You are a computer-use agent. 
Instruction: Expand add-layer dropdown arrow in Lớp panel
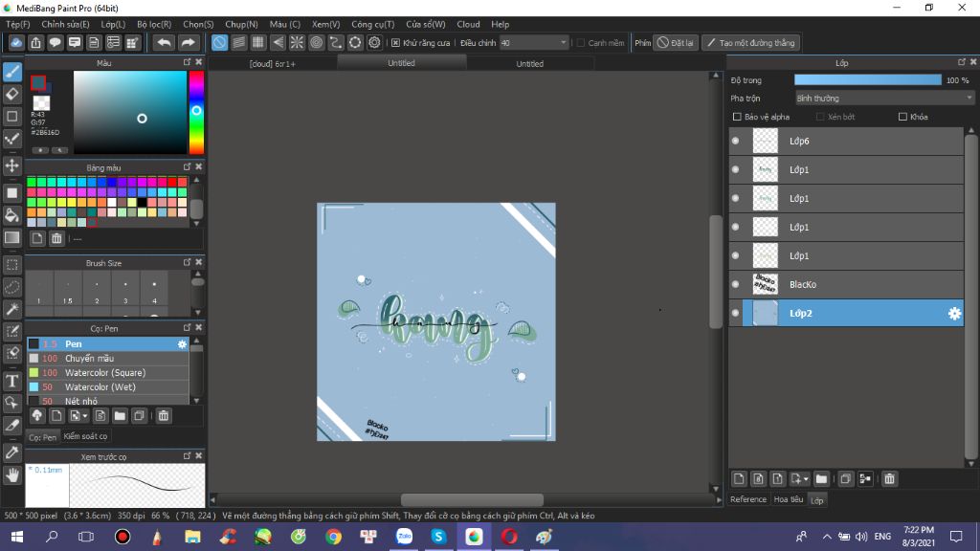pos(806,479)
